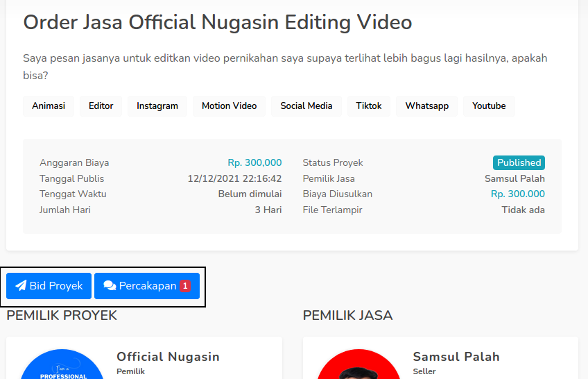Image resolution: width=588 pixels, height=379 pixels.
Task: Select the Whatsapp tag
Action: pos(426,106)
